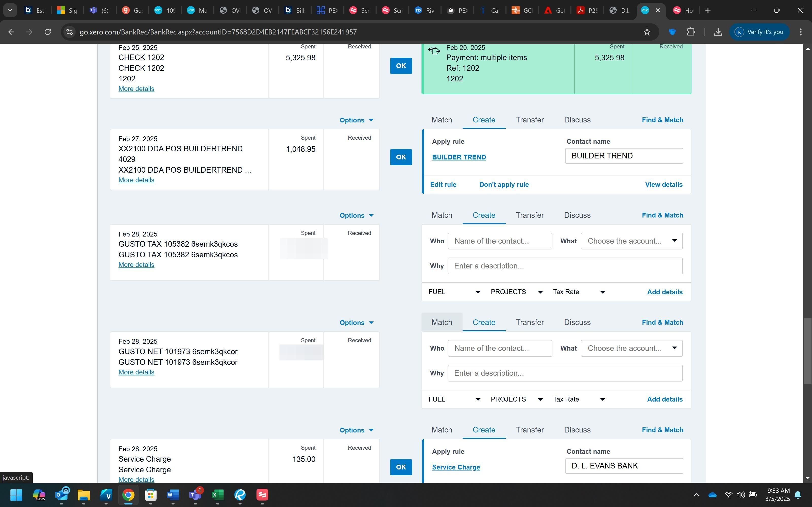Open the site information icon in the address bar
Screen dimensions: 812x507
pyautogui.click(x=69, y=32)
